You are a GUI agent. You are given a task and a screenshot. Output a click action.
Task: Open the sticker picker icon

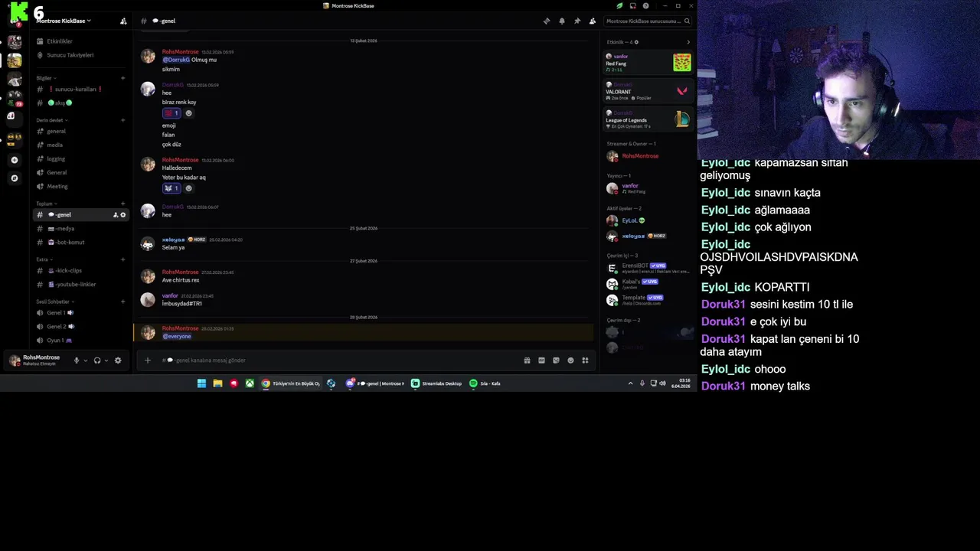556,360
